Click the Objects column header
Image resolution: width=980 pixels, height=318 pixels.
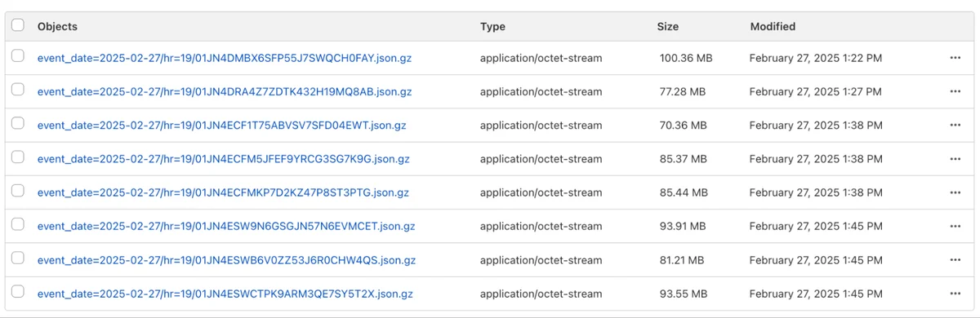point(57,26)
